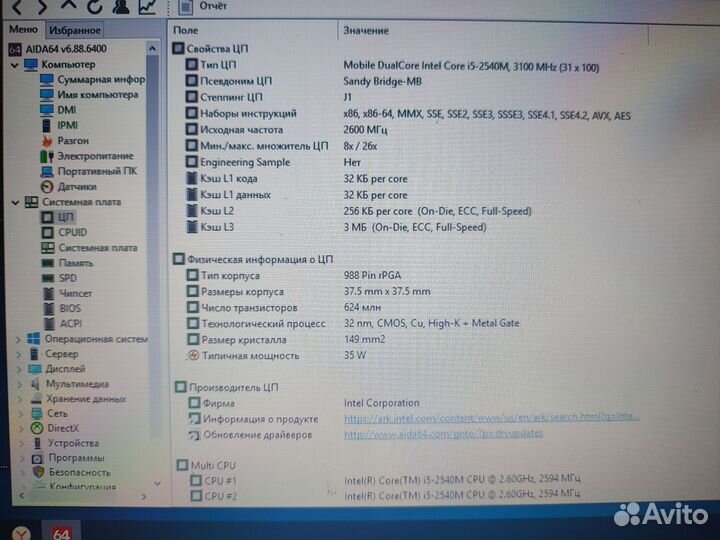
Task: Open the aida64.com driver updates link
Action: [444, 433]
